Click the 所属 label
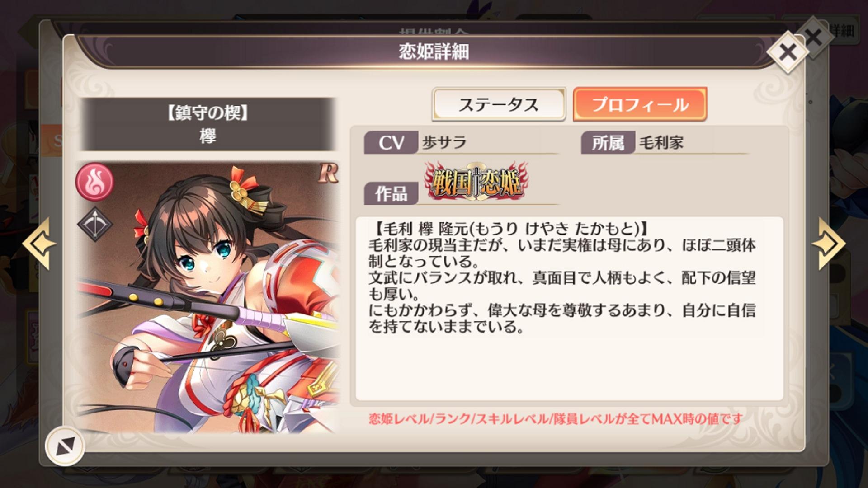The height and width of the screenshot is (488, 868). 608,143
